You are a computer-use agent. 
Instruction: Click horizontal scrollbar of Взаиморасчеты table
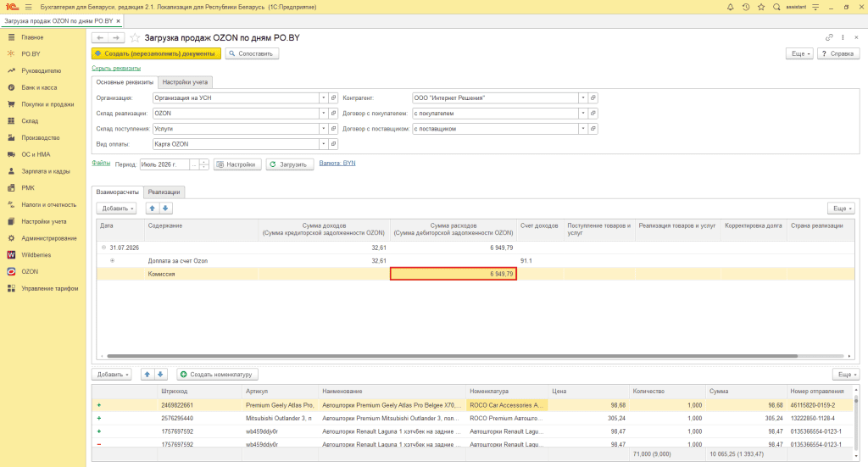[452, 356]
